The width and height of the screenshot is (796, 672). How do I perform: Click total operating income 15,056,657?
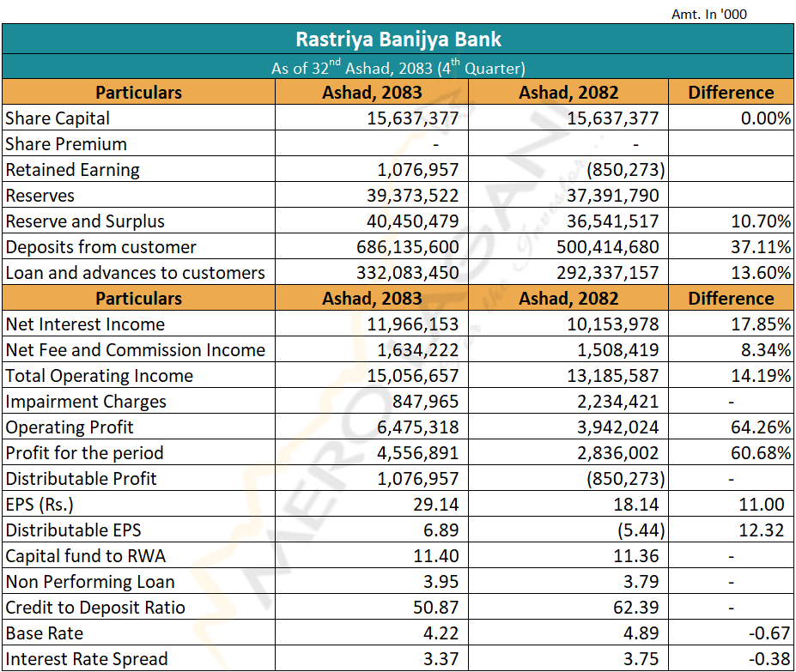[412, 376]
